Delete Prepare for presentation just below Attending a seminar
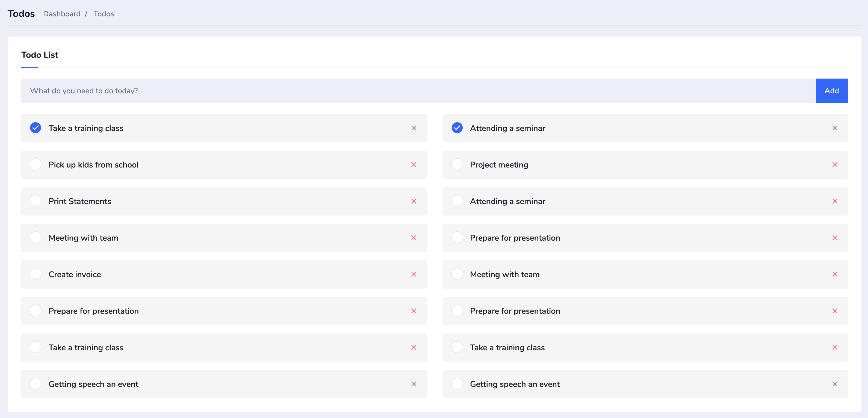Screen dimensions: 868x418 pyautogui.click(x=835, y=238)
